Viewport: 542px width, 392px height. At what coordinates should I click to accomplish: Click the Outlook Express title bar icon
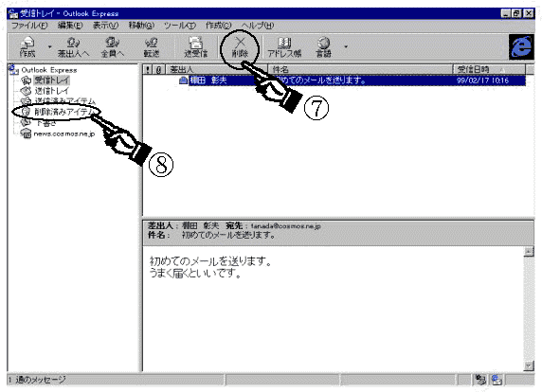click(13, 13)
